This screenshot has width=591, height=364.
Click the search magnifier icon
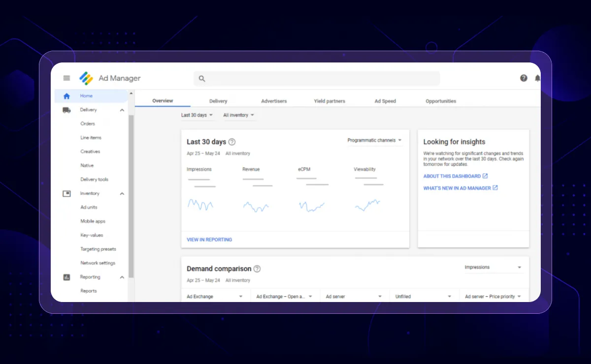pos(201,78)
